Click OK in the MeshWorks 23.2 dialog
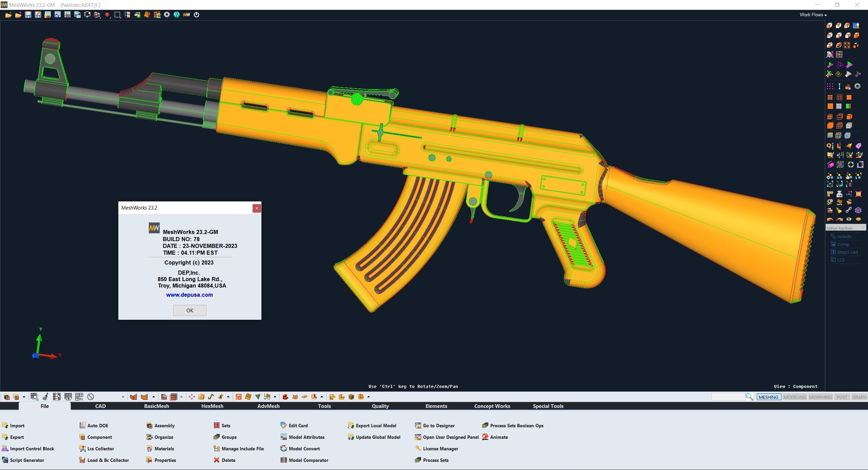 [x=190, y=310]
